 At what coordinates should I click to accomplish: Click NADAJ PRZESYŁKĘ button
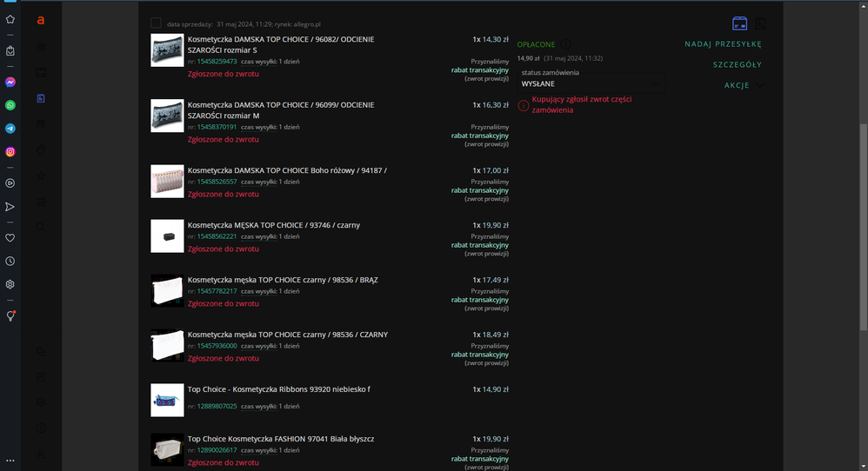[723, 44]
